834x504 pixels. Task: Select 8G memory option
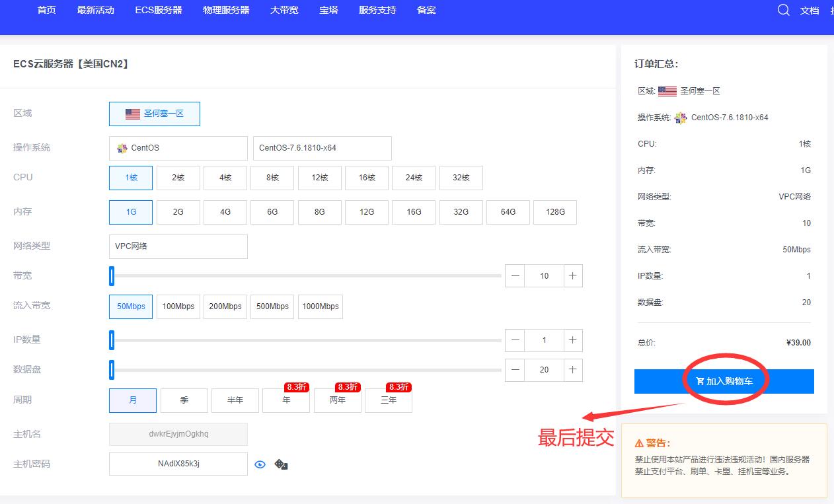tap(320, 212)
